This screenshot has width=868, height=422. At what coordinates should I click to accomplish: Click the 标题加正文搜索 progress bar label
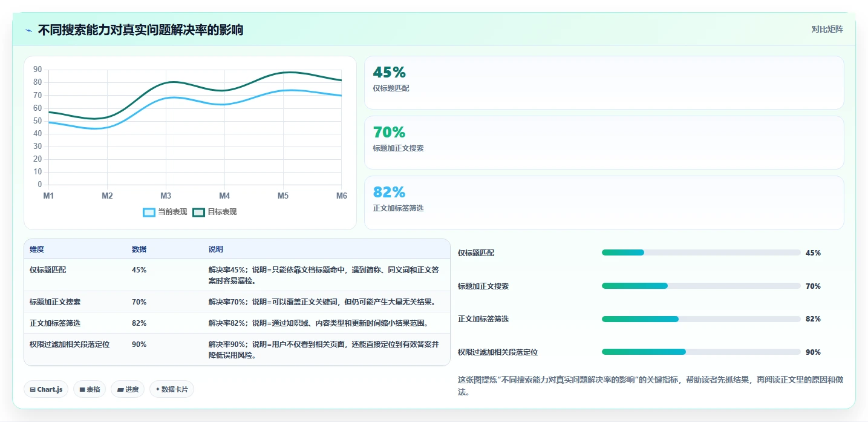coord(483,286)
